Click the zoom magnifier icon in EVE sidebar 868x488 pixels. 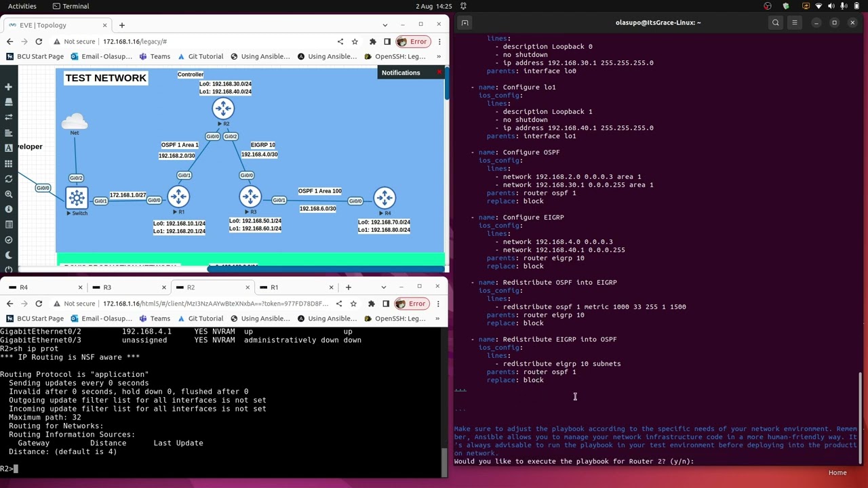8,194
